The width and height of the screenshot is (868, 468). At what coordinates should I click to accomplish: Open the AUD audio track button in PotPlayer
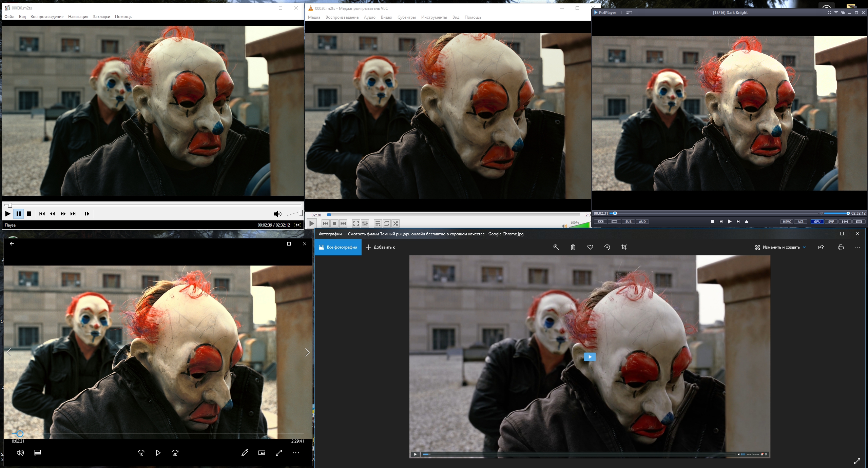642,222
